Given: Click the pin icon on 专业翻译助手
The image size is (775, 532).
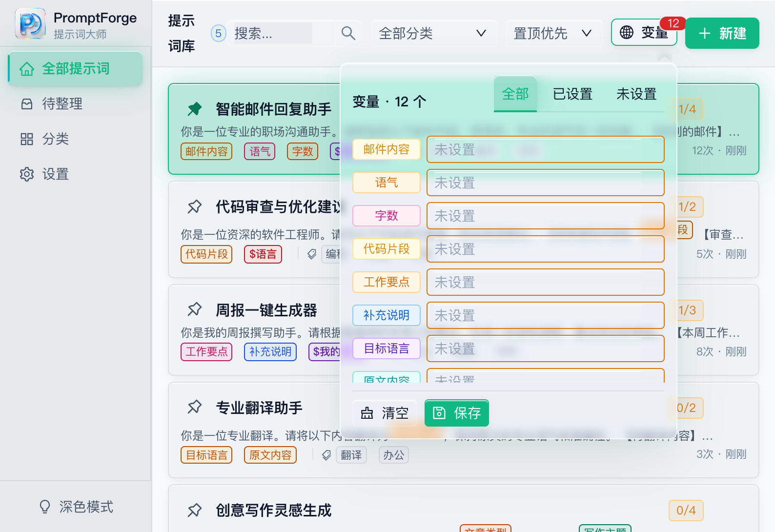Looking at the screenshot, I should pos(195,407).
